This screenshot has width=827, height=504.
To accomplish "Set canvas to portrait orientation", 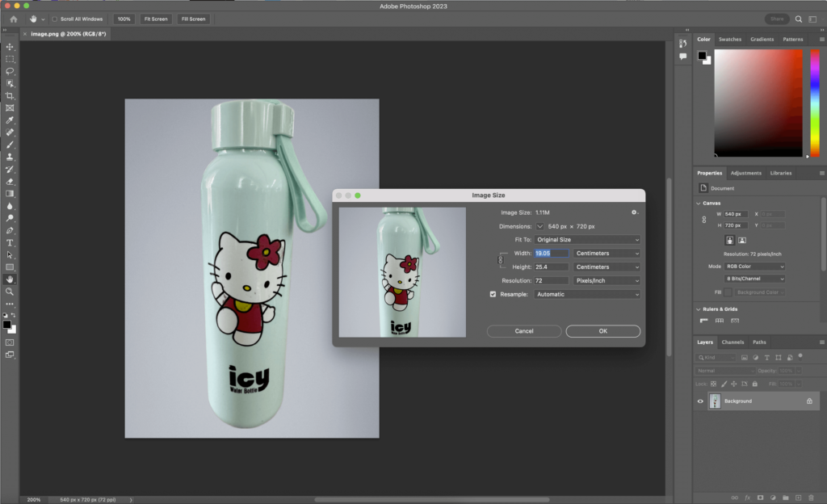I will (x=729, y=241).
